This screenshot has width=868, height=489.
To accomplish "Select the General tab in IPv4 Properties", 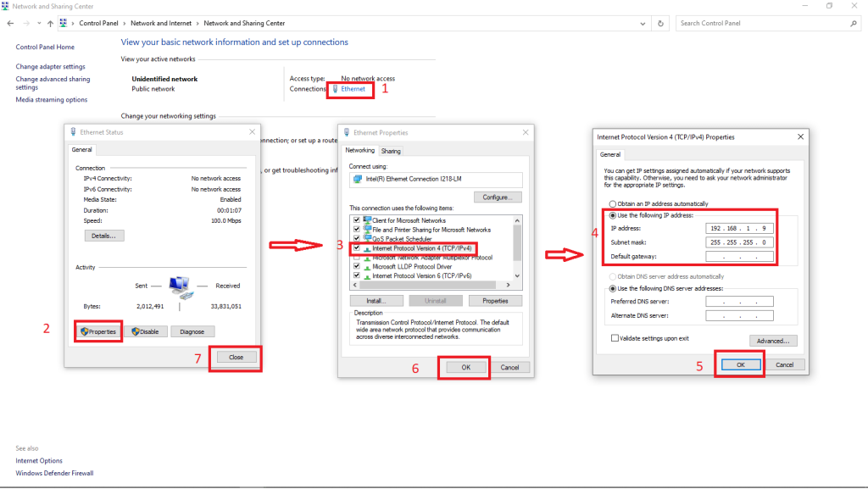I will (610, 154).
